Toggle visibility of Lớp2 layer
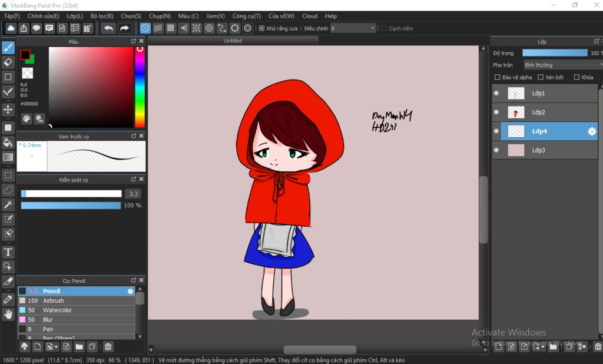603x364 pixels. [x=496, y=112]
